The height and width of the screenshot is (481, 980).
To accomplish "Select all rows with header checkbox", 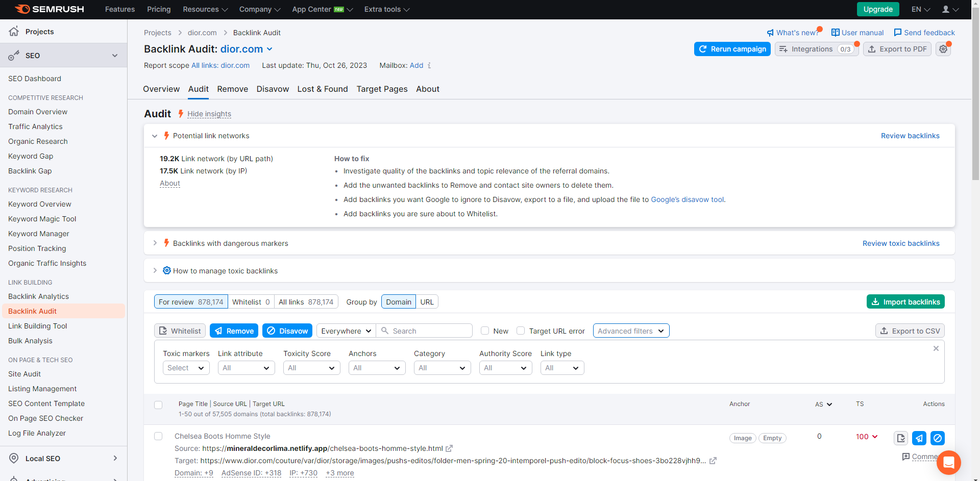I will click(x=158, y=405).
